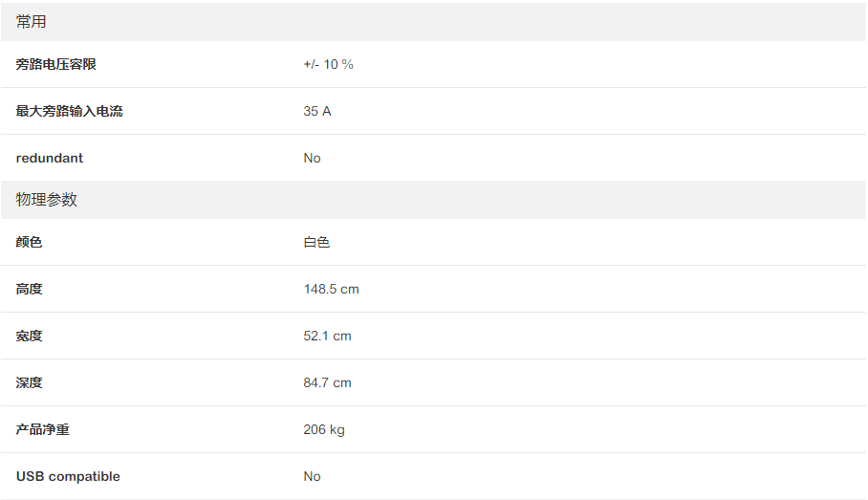
Task: Click the 旁路电压容限 label
Action: [56, 64]
